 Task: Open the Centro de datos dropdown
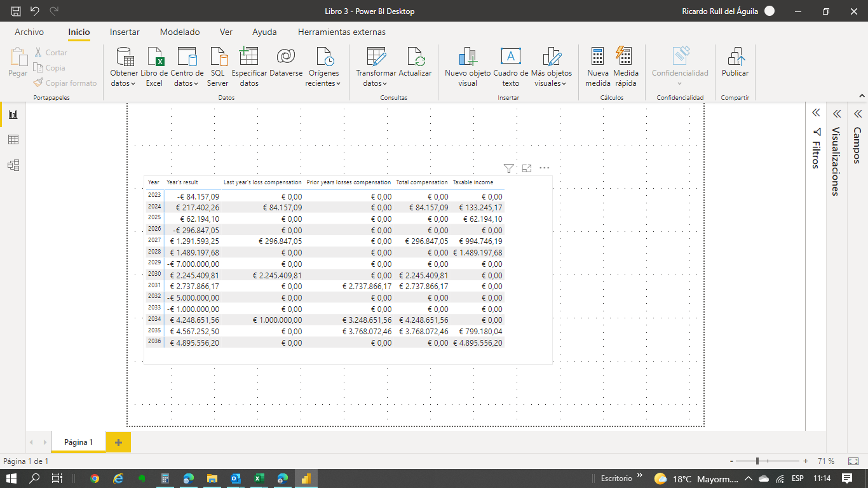tap(187, 67)
